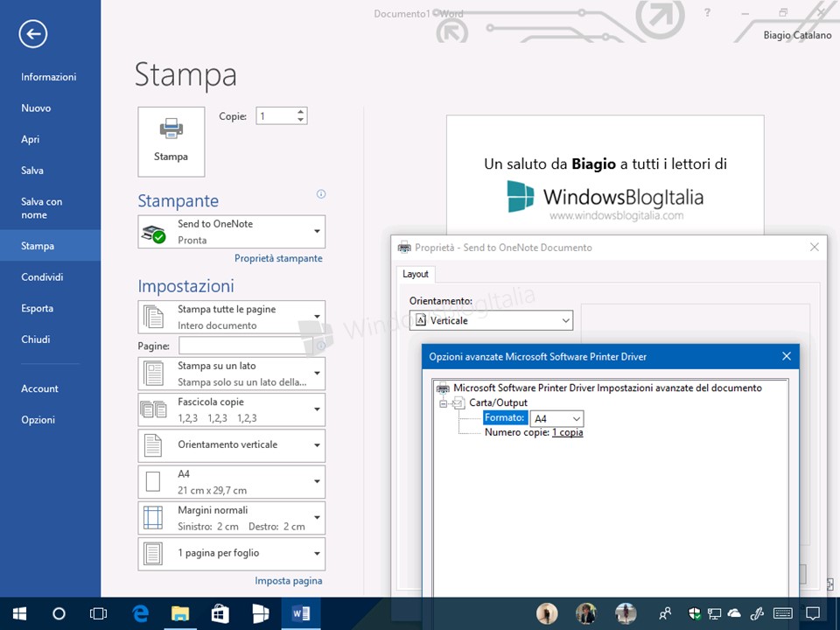
Task: Click the print preview page thumbnail
Action: (x=605, y=175)
